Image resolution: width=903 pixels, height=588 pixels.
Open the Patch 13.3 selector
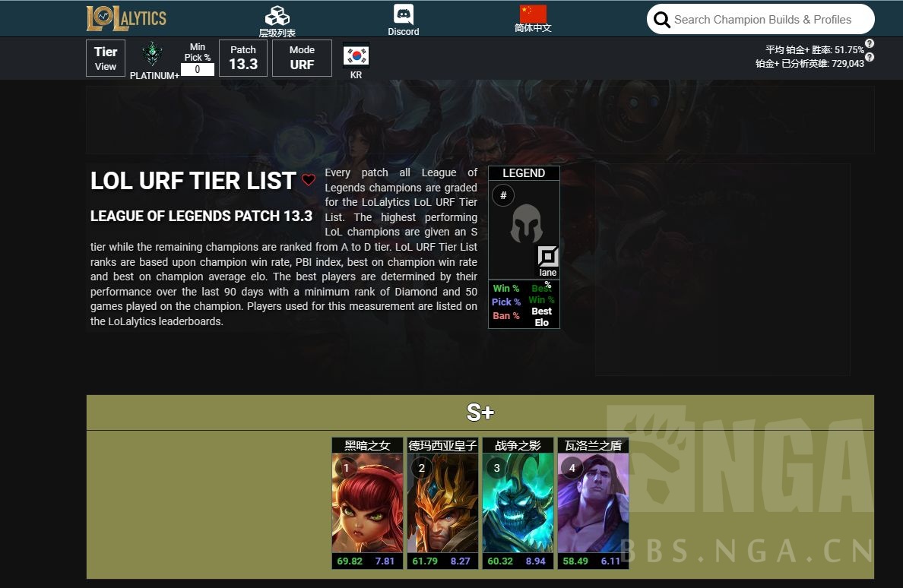pyautogui.click(x=243, y=58)
